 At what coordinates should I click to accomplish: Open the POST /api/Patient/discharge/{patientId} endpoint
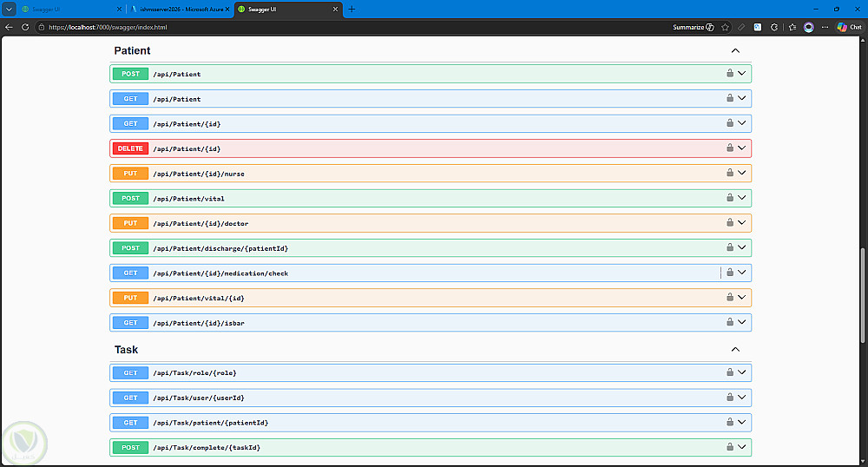pyautogui.click(x=431, y=248)
